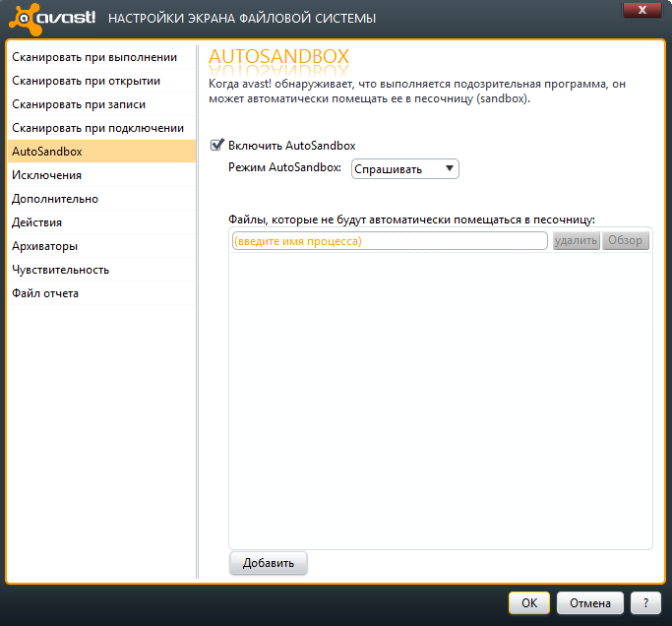Switch to Дополнительно settings
Image resolution: width=672 pixels, height=626 pixels.
coord(101,199)
